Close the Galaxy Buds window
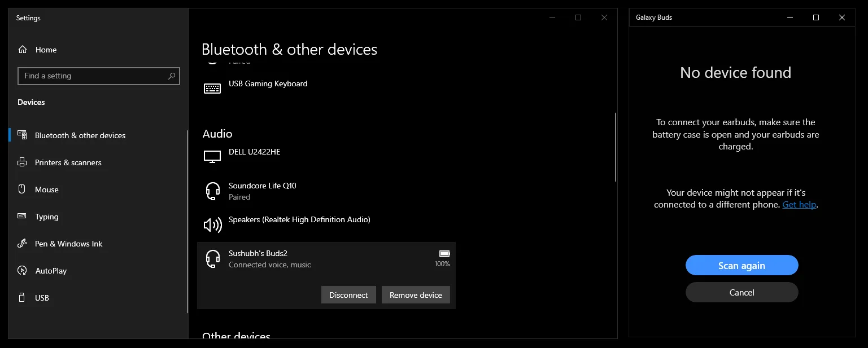The width and height of the screenshot is (868, 348). pyautogui.click(x=842, y=17)
